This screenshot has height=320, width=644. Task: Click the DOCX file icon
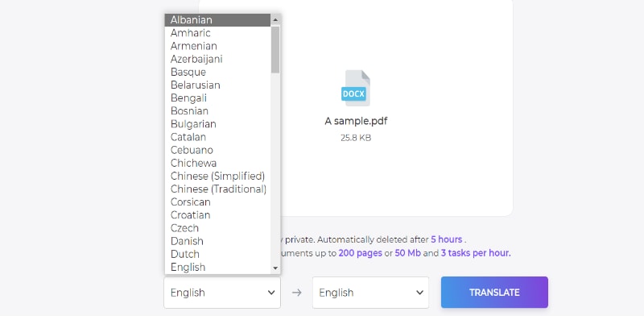click(356, 88)
